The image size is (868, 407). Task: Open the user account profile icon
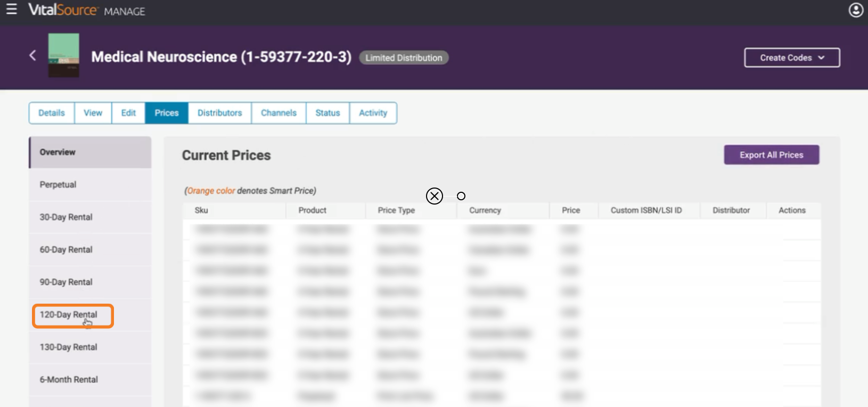pos(856,10)
